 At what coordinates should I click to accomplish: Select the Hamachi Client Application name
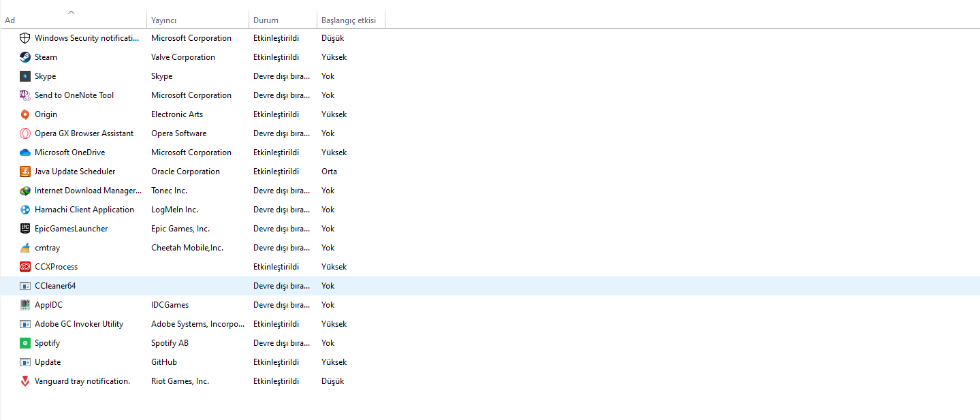coord(84,210)
